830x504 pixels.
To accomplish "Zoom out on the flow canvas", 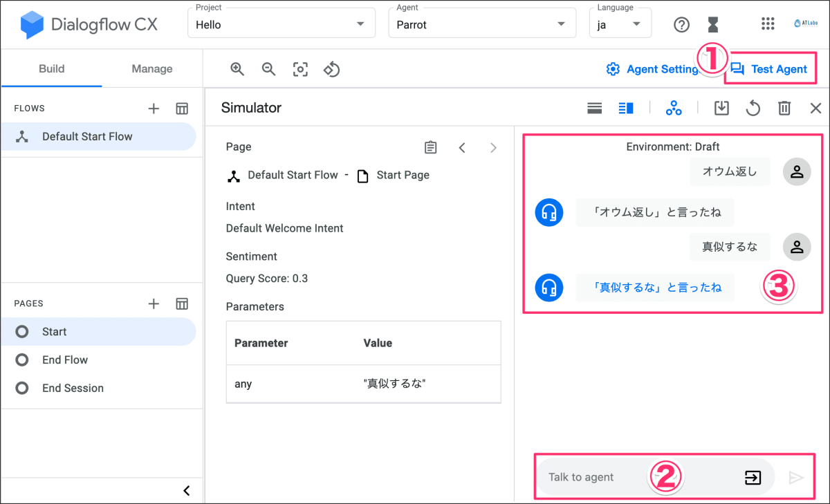I will coord(268,69).
